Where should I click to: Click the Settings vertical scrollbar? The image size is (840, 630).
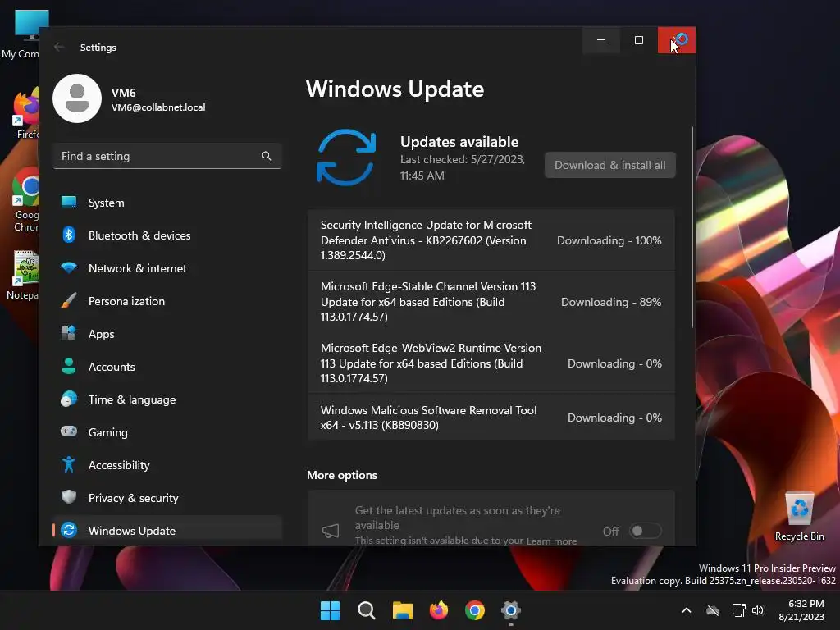pyautogui.click(x=692, y=227)
